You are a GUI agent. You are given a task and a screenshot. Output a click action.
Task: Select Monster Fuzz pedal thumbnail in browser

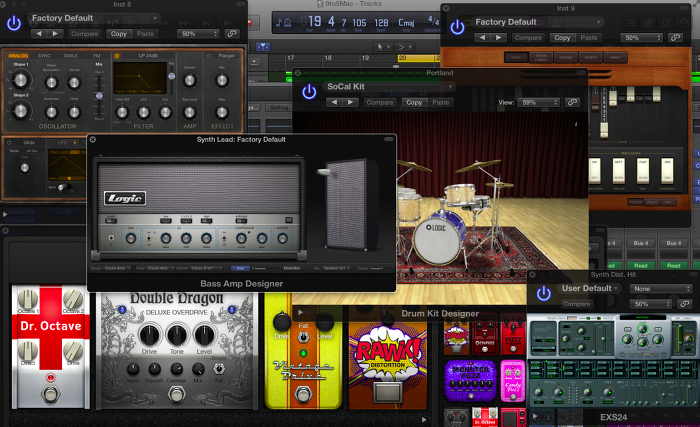[x=471, y=380]
